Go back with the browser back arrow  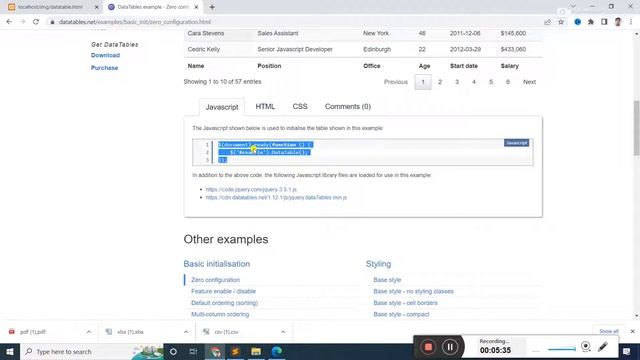[9, 22]
